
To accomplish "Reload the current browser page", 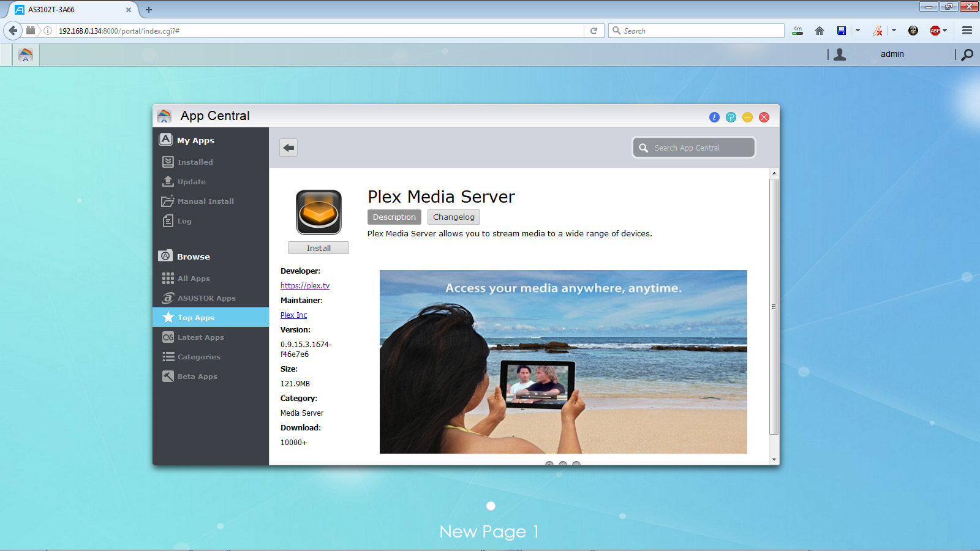I will point(594,31).
